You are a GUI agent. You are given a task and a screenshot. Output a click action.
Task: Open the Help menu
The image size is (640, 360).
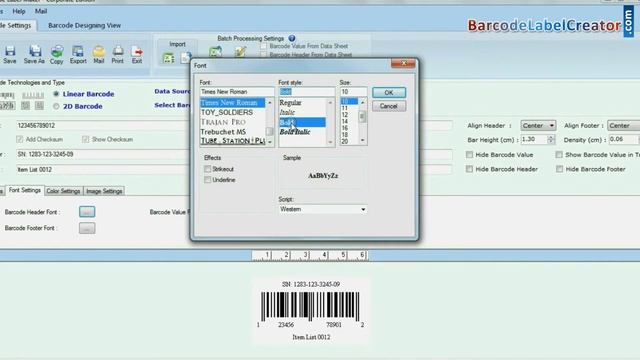[19, 11]
